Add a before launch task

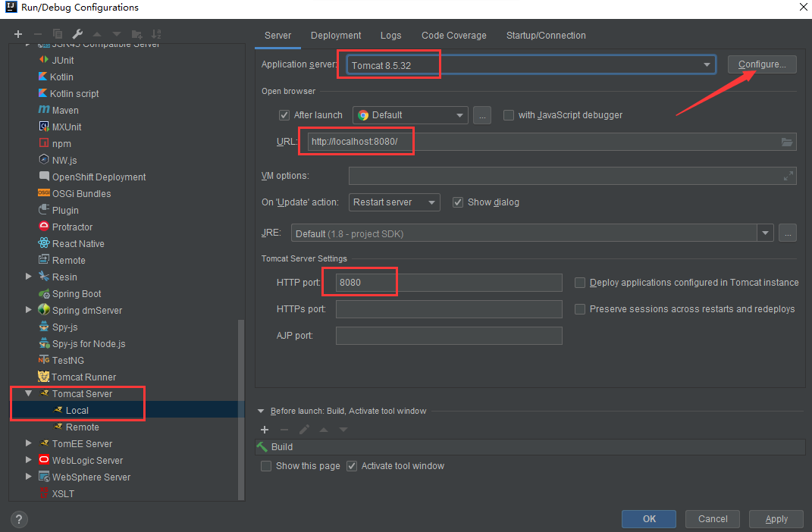[x=265, y=430]
